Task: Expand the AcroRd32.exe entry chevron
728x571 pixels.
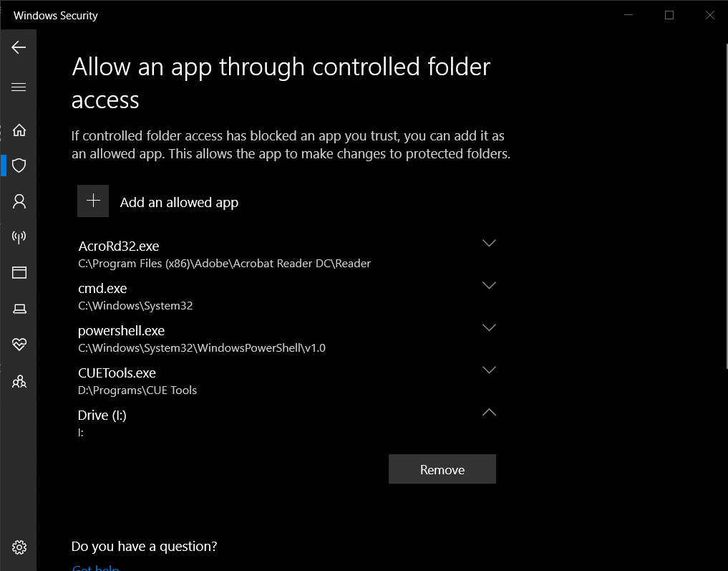Action: (x=489, y=244)
